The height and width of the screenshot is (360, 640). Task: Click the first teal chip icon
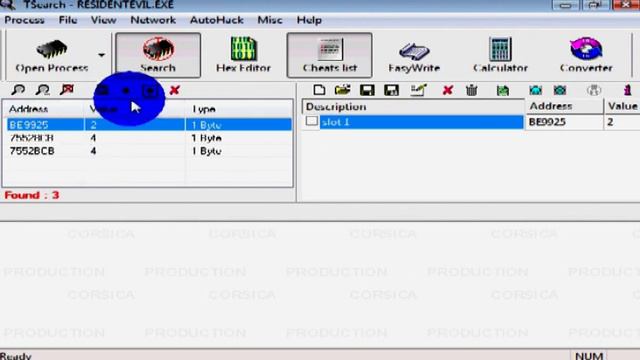pyautogui.click(x=536, y=90)
